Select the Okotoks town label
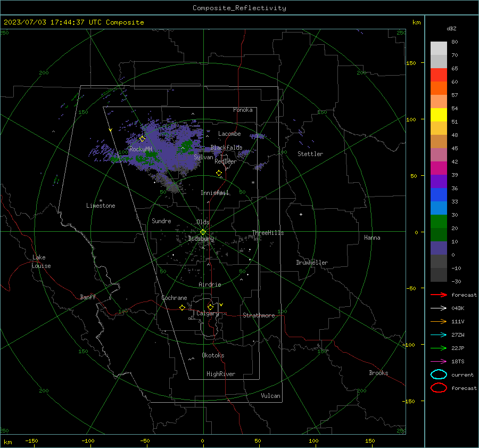 coord(213,355)
